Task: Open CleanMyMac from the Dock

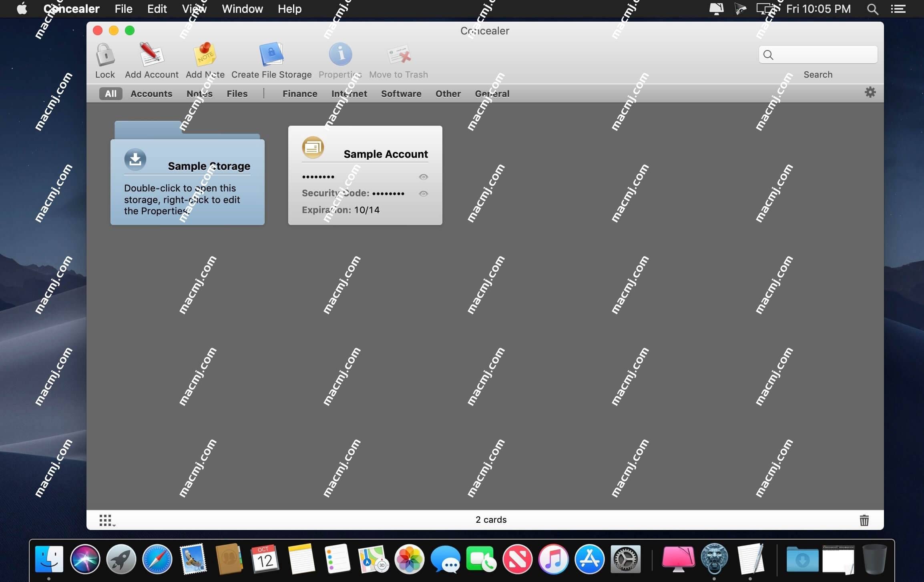Action: click(x=678, y=559)
